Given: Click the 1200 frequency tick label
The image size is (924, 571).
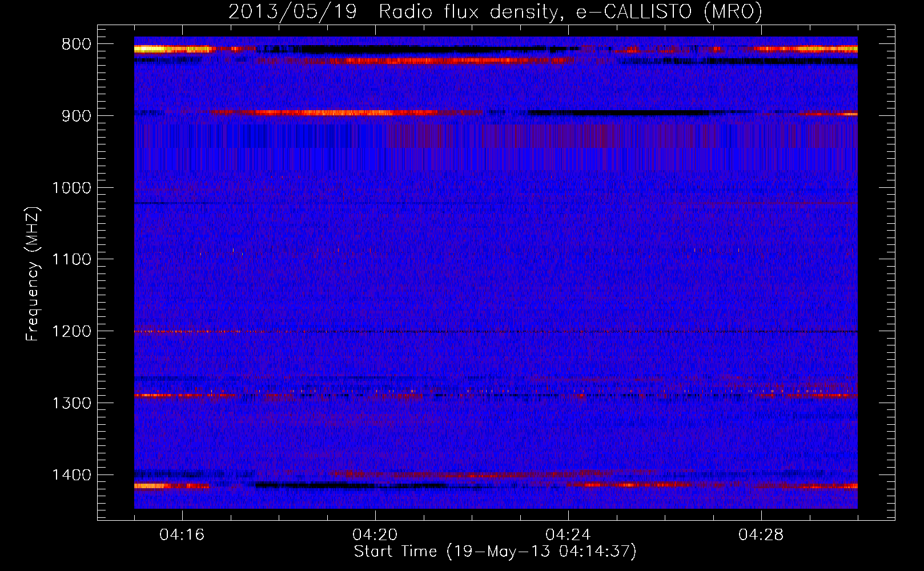Looking at the screenshot, I should 71,331.
